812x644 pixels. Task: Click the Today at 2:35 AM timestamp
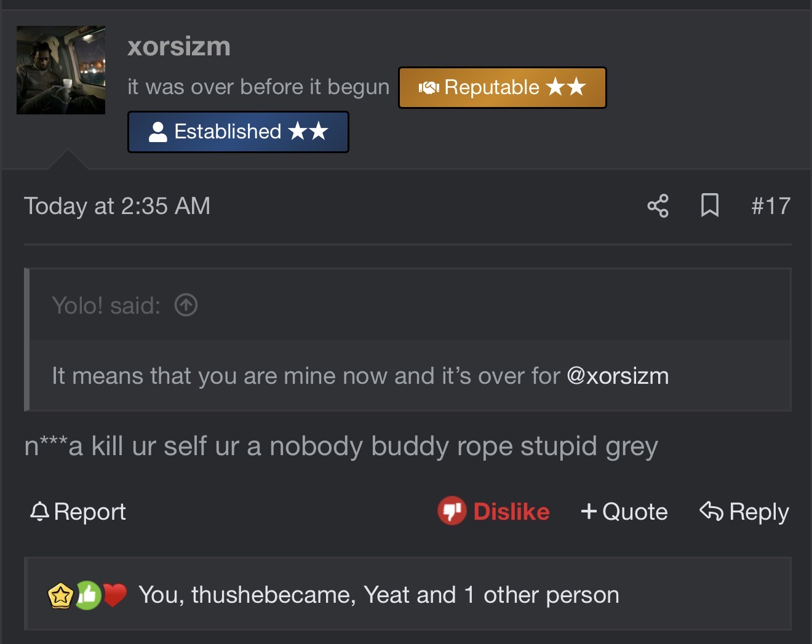117,206
